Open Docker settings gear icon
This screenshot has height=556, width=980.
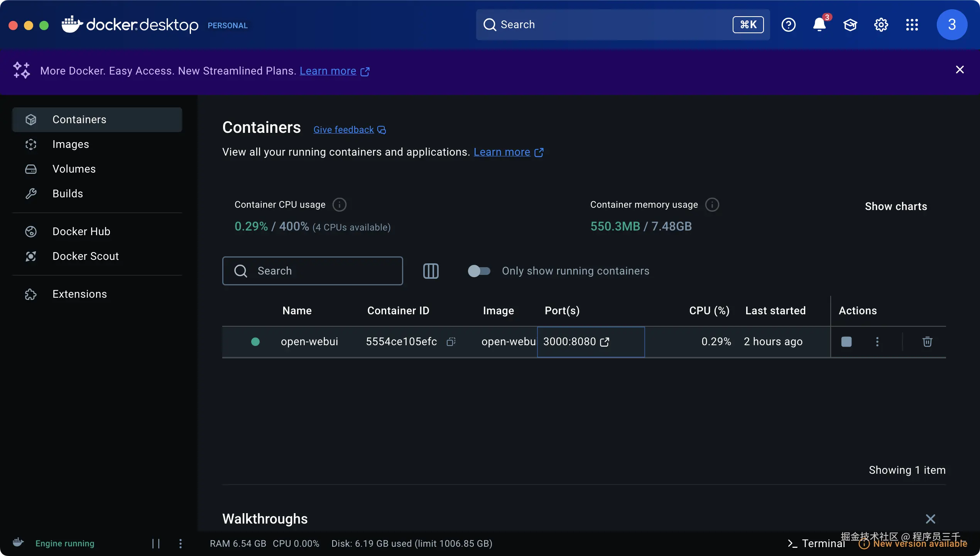881,25
